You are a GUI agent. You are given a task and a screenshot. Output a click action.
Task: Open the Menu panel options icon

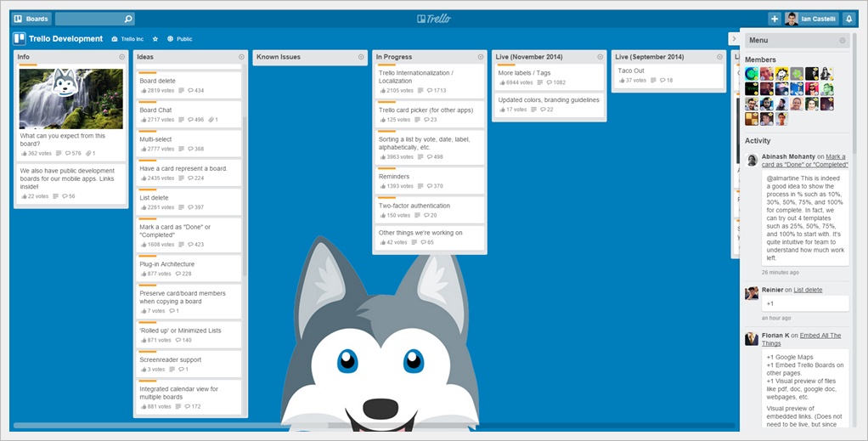pos(843,41)
